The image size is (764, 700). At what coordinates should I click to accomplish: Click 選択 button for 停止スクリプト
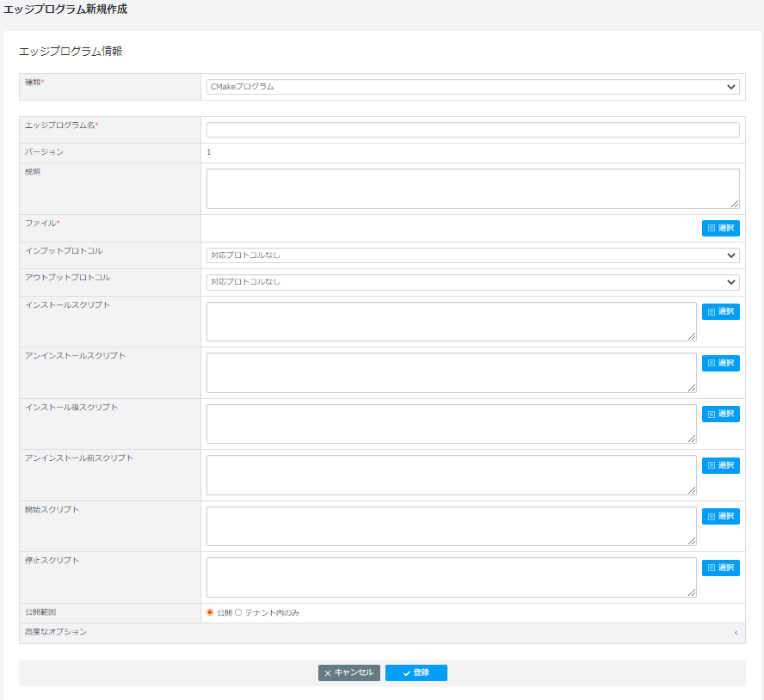[721, 568]
